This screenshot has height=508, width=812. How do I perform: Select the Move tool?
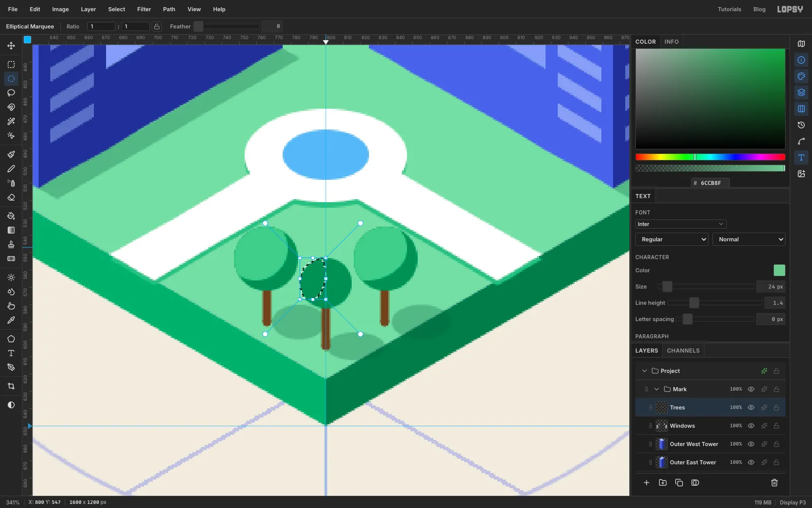pyautogui.click(x=11, y=46)
